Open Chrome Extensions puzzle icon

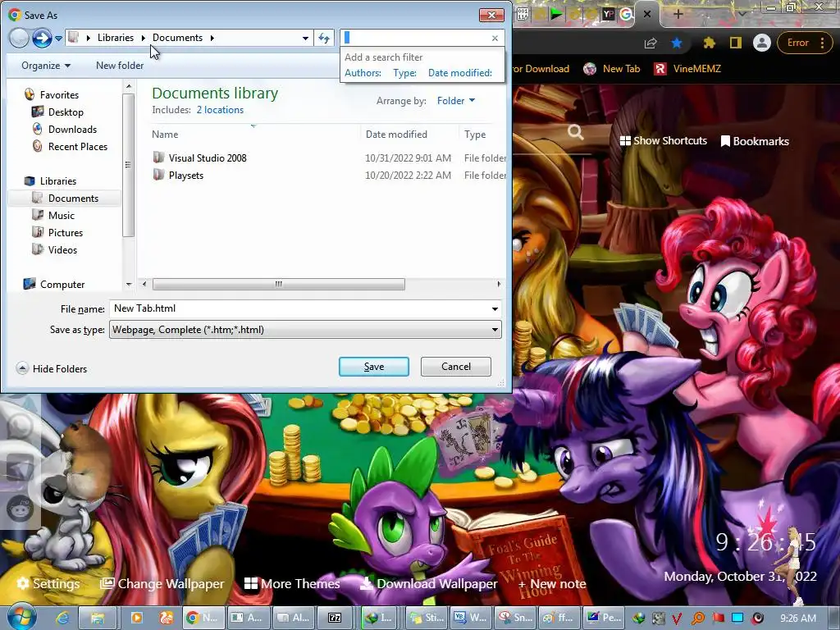[x=710, y=43]
